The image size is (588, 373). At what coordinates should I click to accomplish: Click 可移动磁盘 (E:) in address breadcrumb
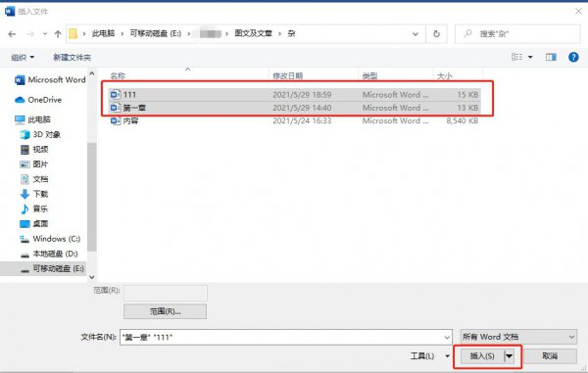click(156, 33)
